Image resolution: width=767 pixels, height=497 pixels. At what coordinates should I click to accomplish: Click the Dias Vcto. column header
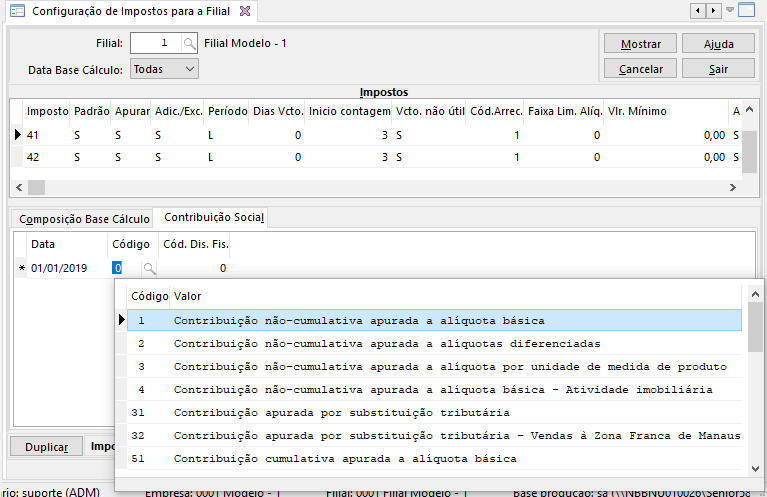pyautogui.click(x=278, y=111)
